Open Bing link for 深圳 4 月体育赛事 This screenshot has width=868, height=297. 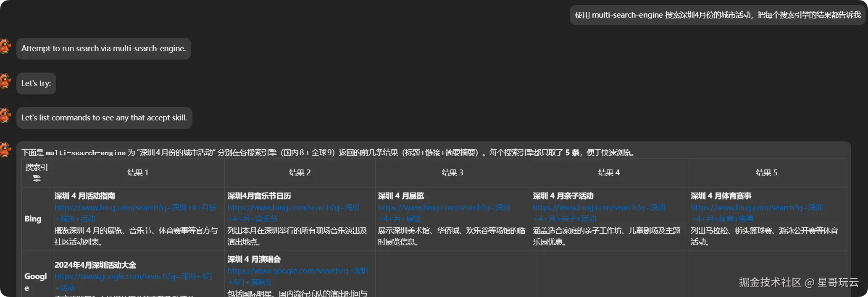pyautogui.click(x=757, y=213)
